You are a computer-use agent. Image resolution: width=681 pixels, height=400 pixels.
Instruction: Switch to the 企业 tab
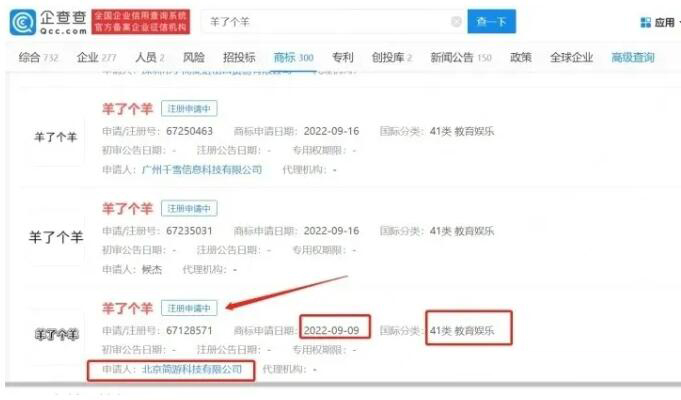[96, 57]
